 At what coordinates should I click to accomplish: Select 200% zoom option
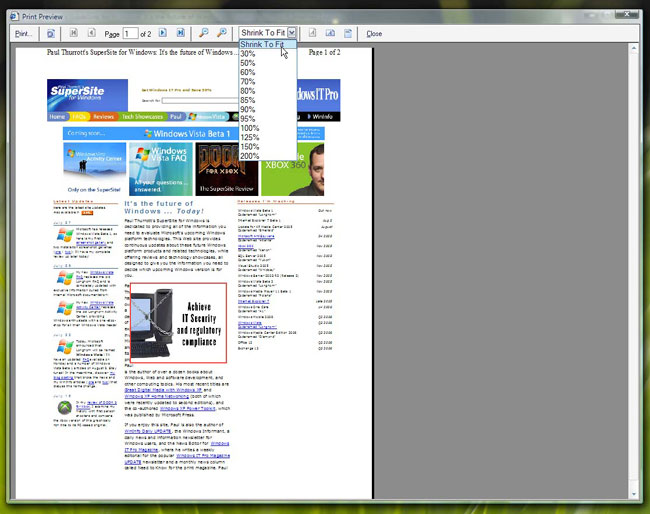pyautogui.click(x=249, y=156)
